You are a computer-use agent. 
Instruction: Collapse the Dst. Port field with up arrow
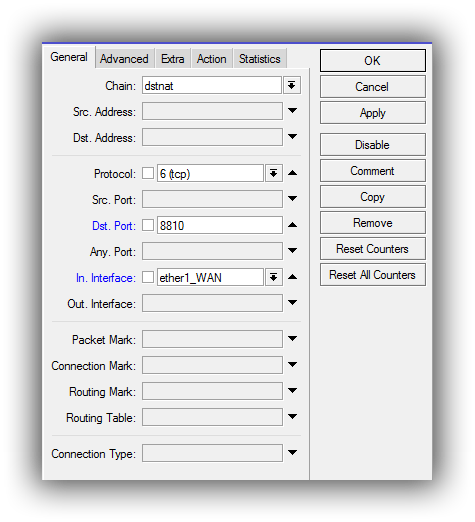292,225
